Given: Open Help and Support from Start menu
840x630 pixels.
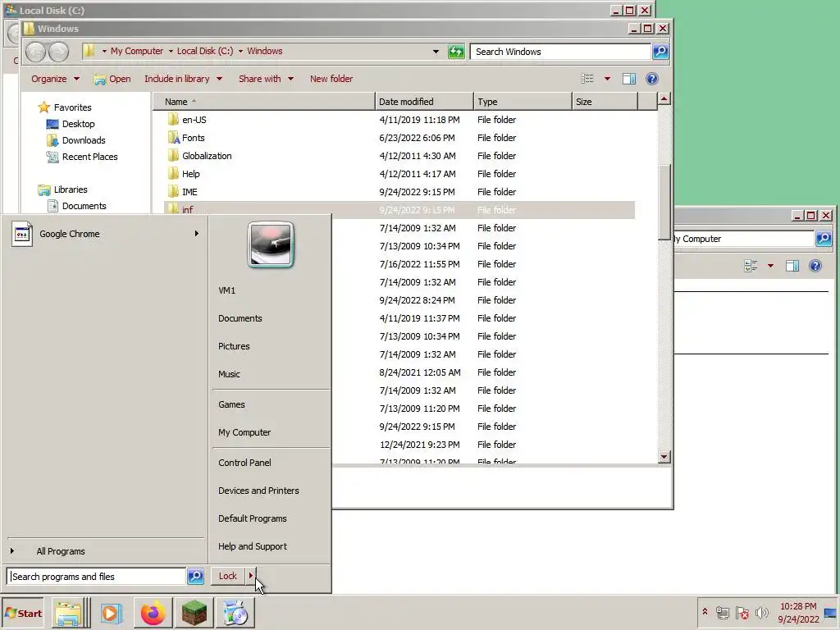Looking at the screenshot, I should (253, 546).
